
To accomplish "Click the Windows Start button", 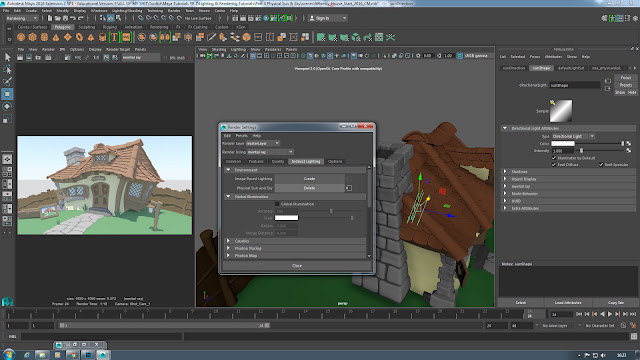I will (9, 354).
